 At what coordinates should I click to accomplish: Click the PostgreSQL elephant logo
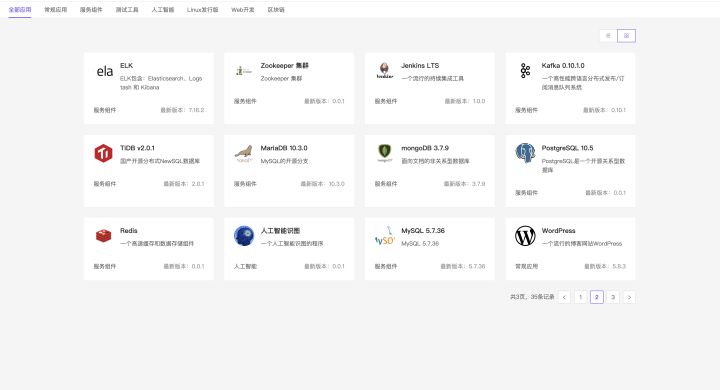click(x=525, y=153)
